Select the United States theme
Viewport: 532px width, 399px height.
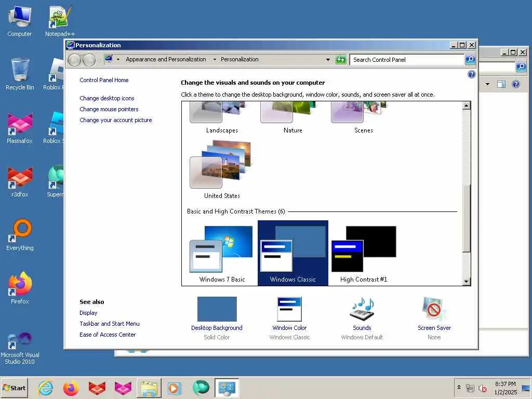coord(222,170)
